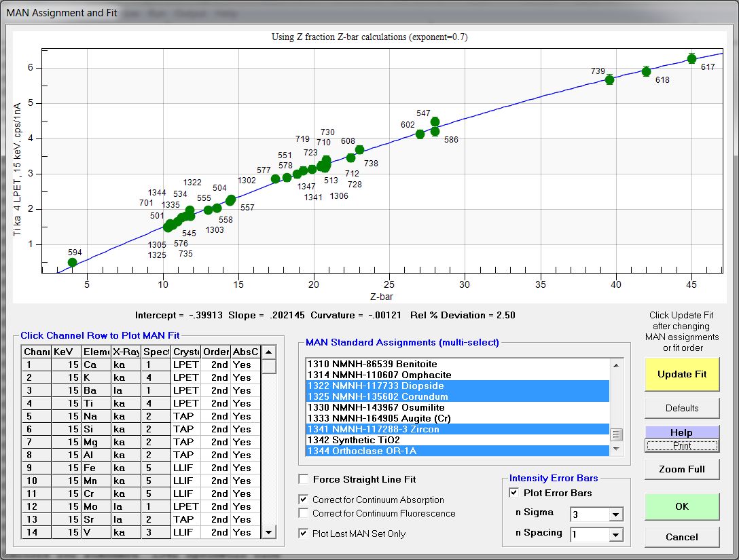The image size is (739, 560).
Task: Expand the n Spacing dropdown
Action: 615,535
